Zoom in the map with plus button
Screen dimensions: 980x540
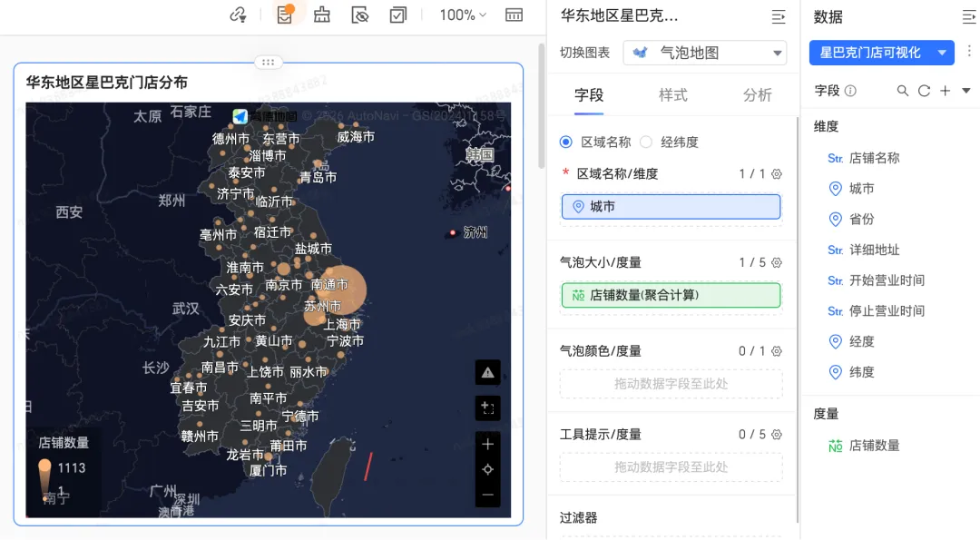(487, 445)
